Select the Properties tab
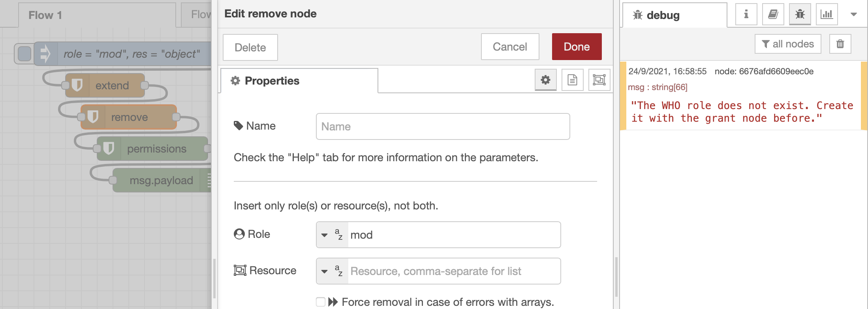Image resolution: width=868 pixels, height=309 pixels. tap(299, 81)
